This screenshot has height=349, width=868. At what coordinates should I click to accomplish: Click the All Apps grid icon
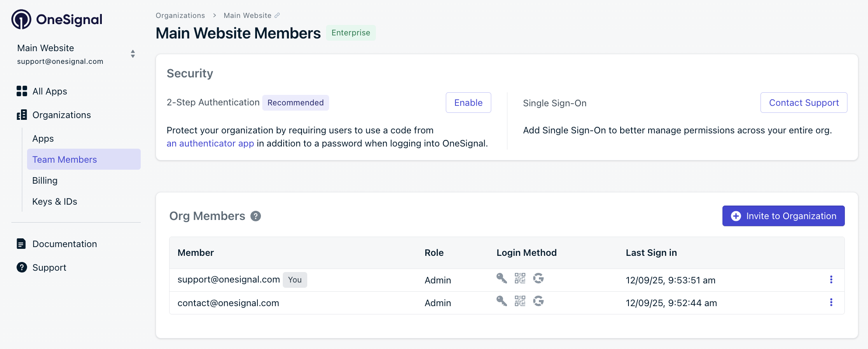click(22, 91)
